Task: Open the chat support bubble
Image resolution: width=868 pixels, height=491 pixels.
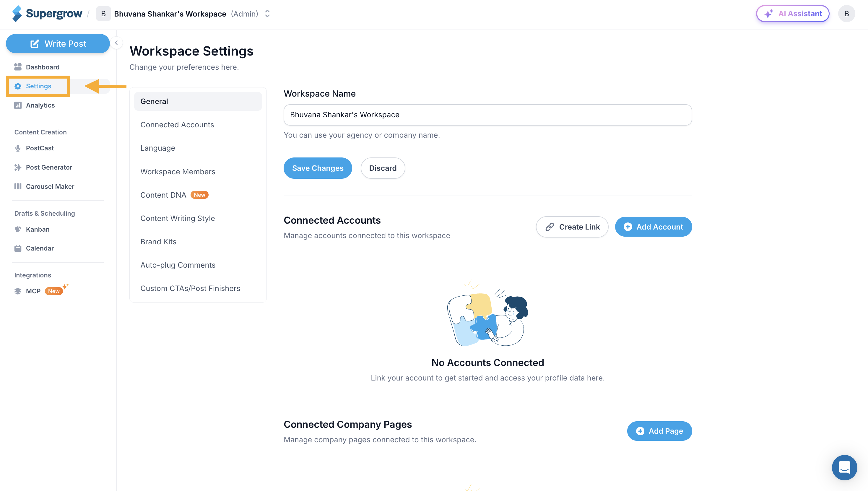Action: [844, 467]
